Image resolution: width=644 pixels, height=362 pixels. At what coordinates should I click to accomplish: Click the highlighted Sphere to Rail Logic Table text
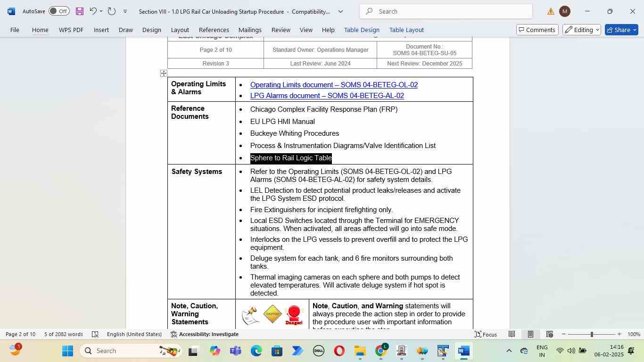291,158
